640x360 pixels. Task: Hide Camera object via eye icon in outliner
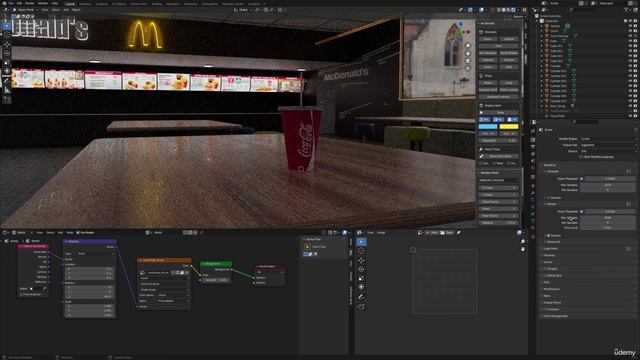point(630,26)
